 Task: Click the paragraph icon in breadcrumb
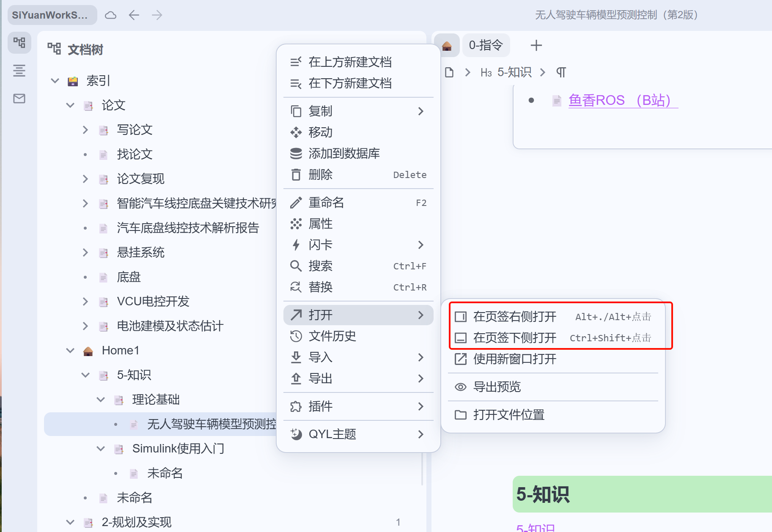(x=561, y=72)
